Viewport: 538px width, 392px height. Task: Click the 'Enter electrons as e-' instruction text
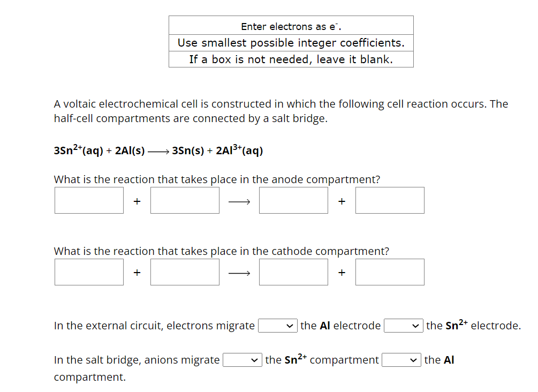[x=291, y=26]
